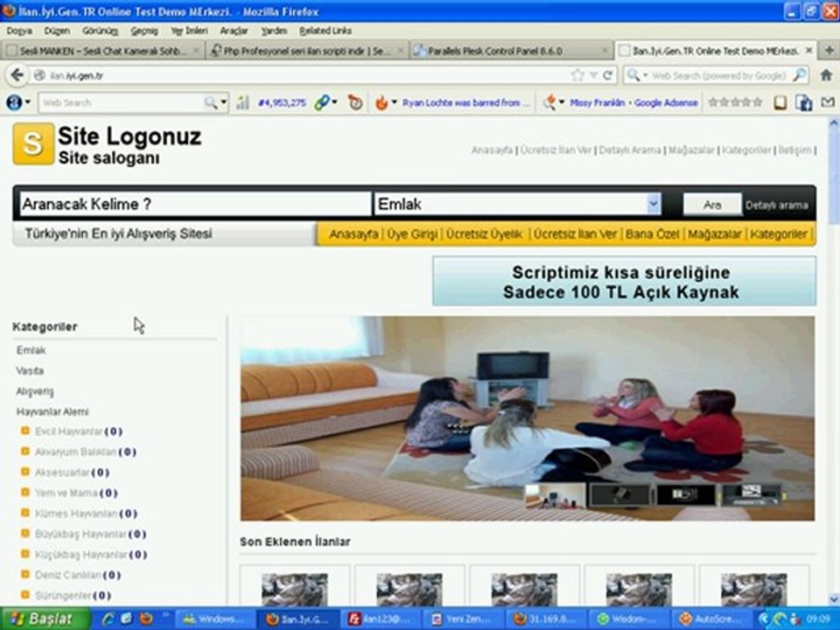Go to Firefox home page icon

(826, 75)
